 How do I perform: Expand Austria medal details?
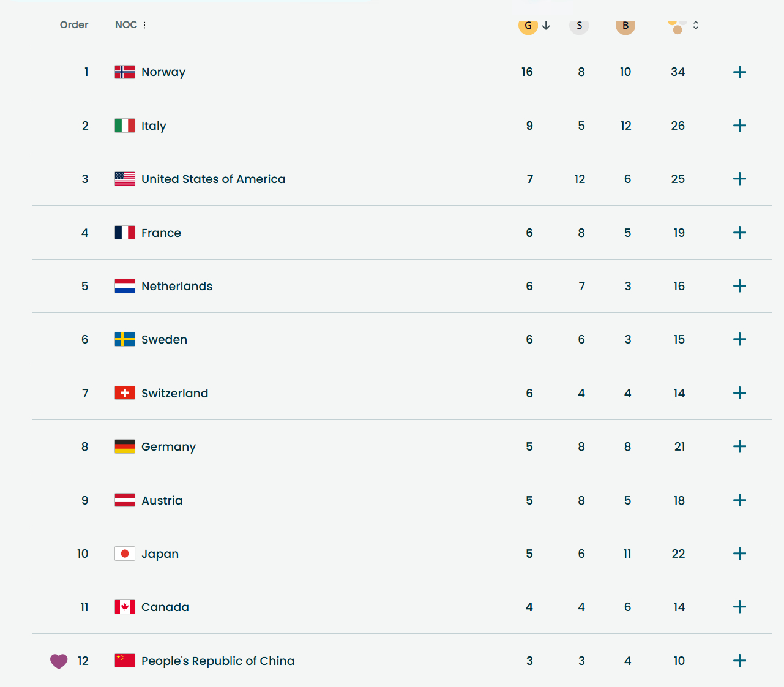click(x=739, y=500)
